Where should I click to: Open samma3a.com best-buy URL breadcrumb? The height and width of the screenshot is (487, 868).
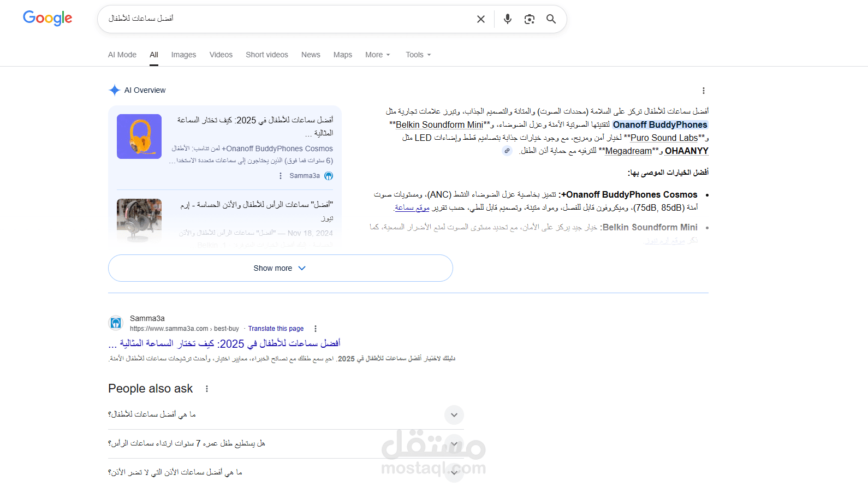[x=185, y=329]
